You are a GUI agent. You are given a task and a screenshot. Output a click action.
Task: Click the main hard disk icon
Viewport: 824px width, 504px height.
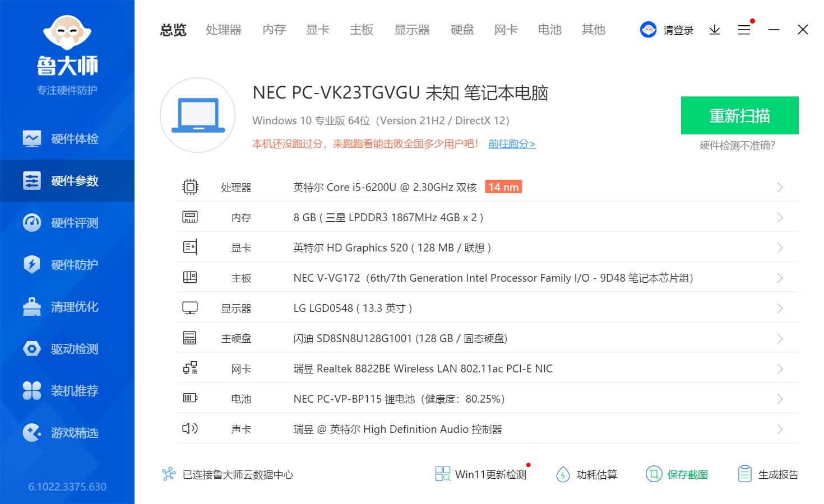tap(190, 338)
